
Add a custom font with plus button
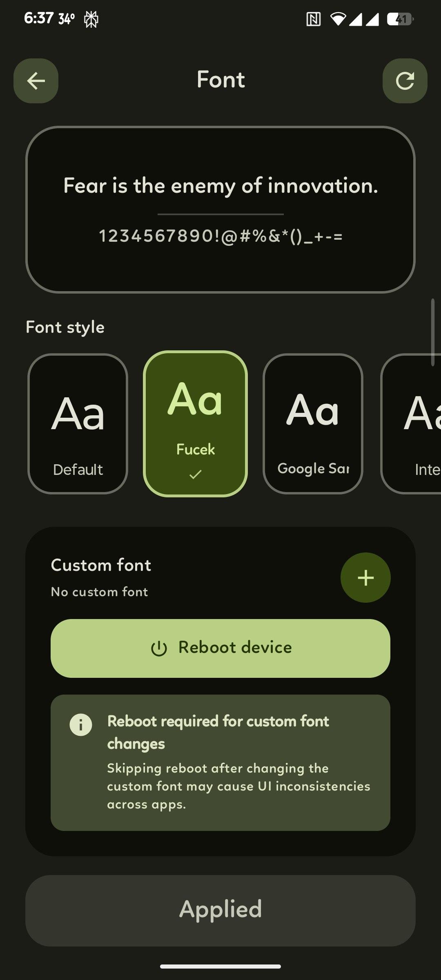(365, 577)
